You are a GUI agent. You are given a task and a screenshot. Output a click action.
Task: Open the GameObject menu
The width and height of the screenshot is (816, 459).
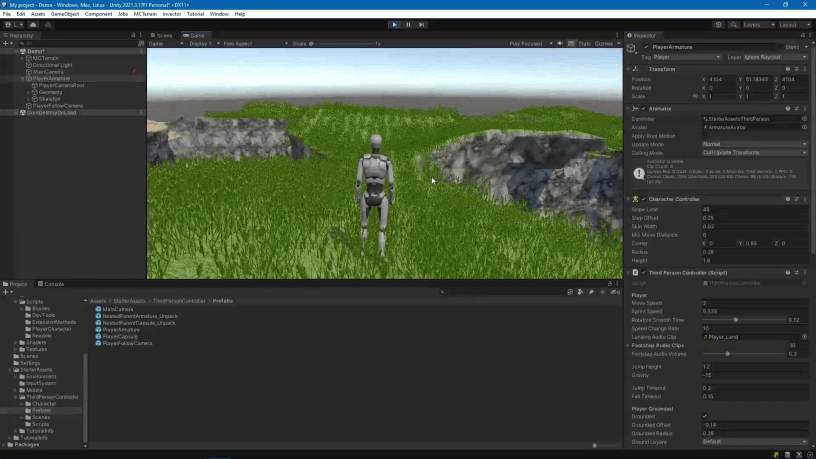coord(65,14)
